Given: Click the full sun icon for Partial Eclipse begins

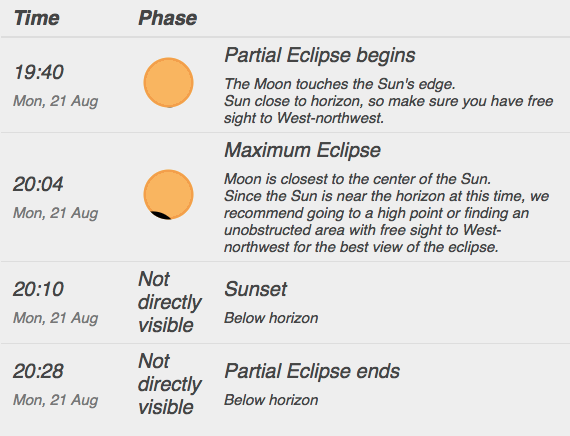Looking at the screenshot, I should pos(168,83).
